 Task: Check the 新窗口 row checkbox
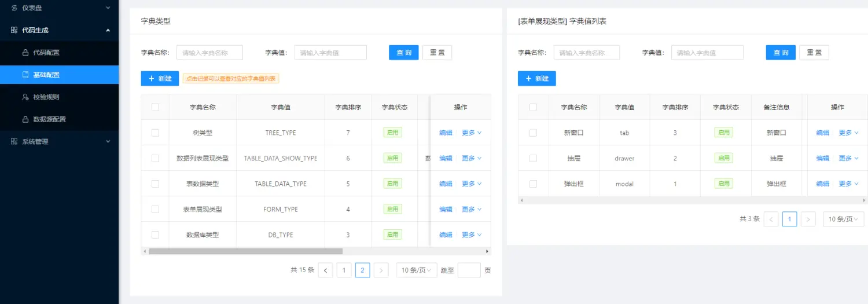(533, 133)
